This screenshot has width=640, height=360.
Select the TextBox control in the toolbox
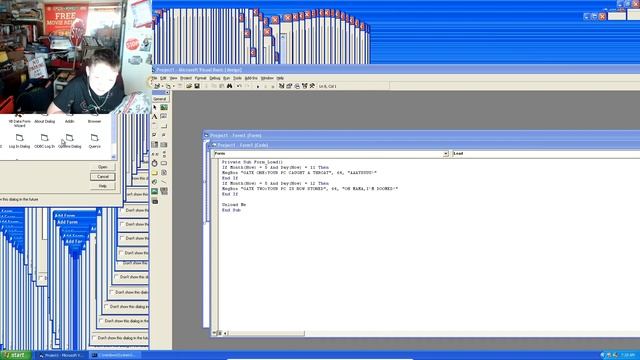coord(164,117)
